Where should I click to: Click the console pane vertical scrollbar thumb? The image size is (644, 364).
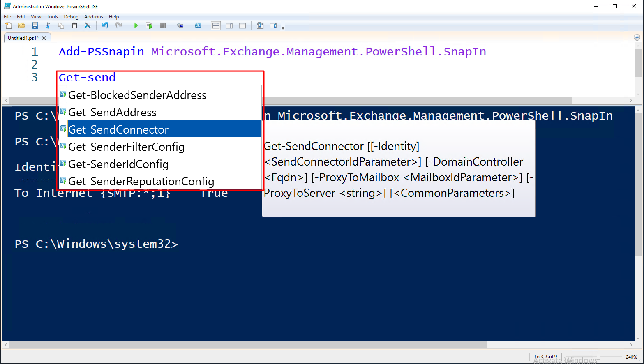tap(638, 185)
